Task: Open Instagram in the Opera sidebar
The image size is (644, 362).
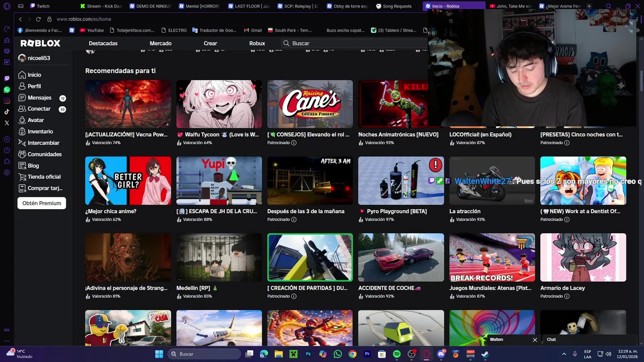Action: (7, 101)
